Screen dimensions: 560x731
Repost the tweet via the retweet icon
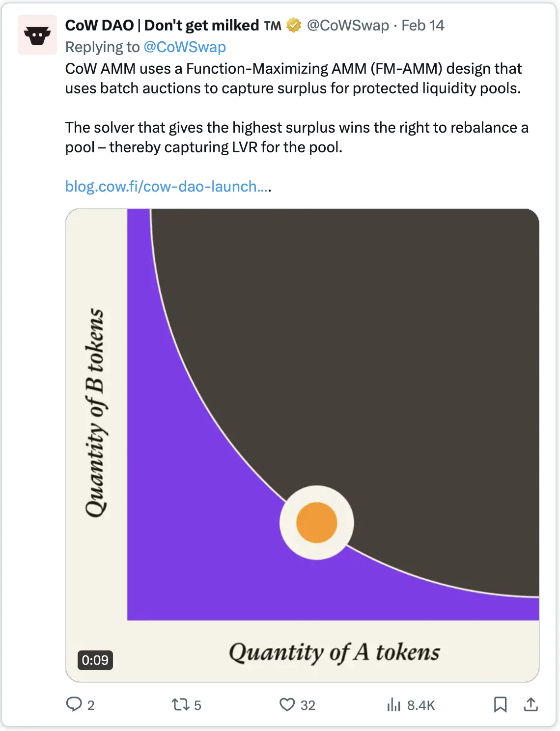click(180, 705)
